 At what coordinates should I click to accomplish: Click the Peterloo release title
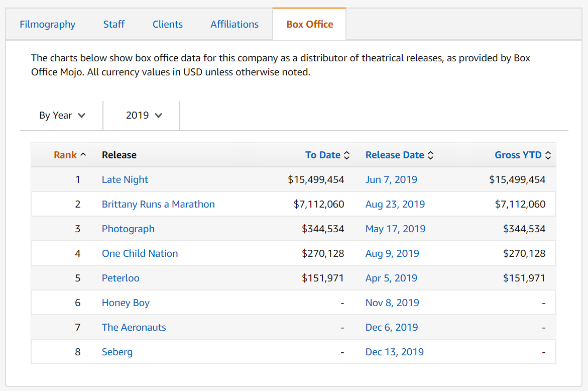(121, 278)
